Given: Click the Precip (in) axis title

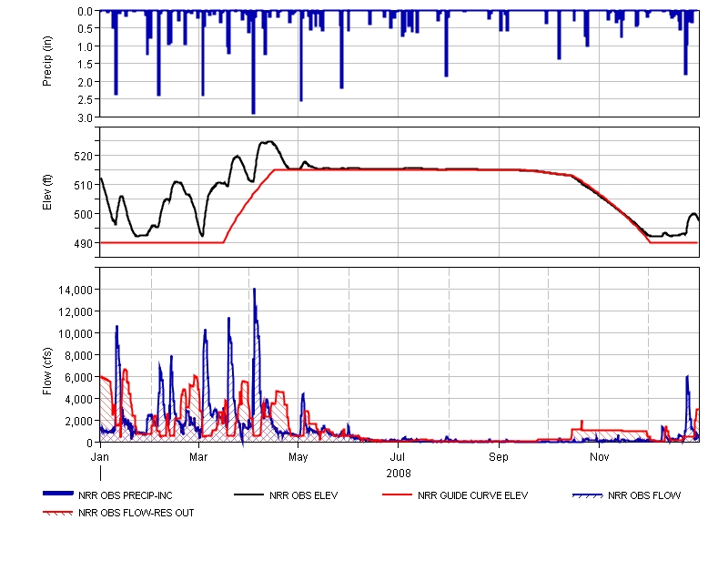Looking at the screenshot, I should pos(47,61).
